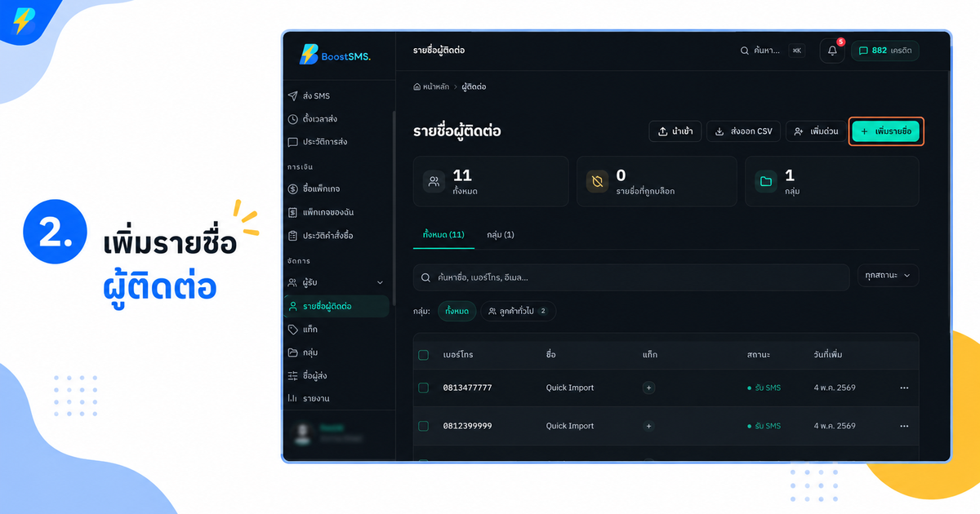Viewport: 980px width, 514px height.
Task: Click the reports bar chart icon
Action: [293, 398]
